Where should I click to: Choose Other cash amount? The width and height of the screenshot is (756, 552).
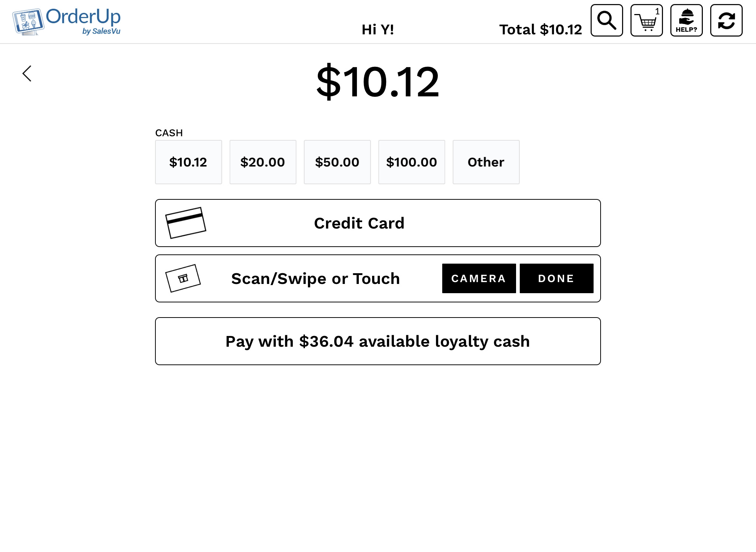pos(486,162)
